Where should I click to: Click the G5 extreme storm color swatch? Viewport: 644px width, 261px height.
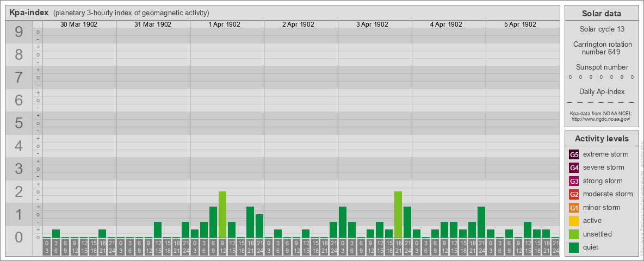[x=574, y=155]
